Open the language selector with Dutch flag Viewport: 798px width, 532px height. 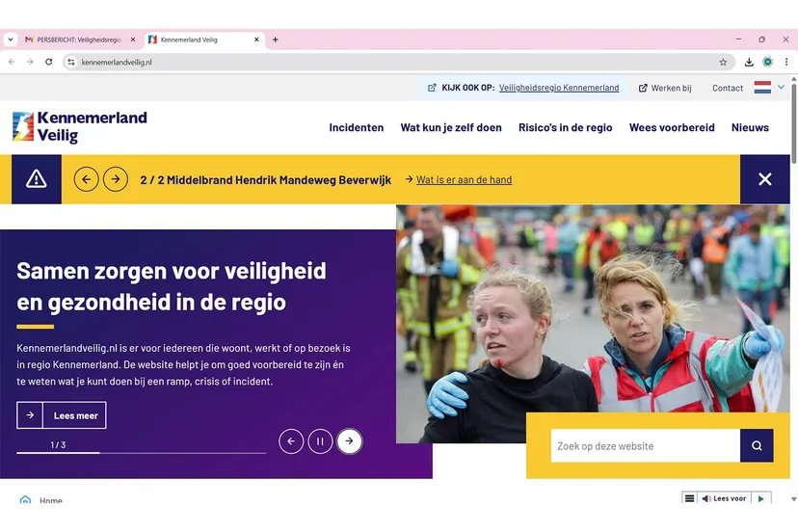tap(768, 88)
